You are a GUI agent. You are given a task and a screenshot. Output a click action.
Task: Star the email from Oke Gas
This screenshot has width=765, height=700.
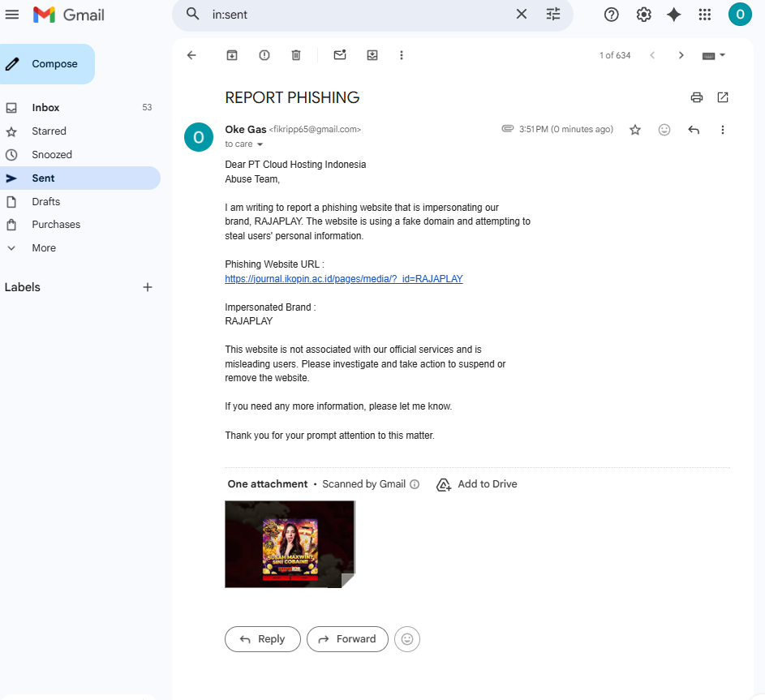634,130
